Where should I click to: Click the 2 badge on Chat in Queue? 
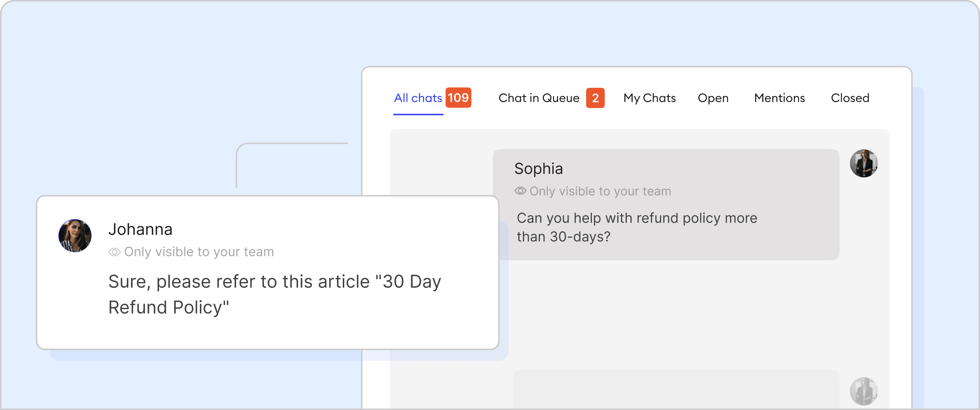(x=595, y=98)
